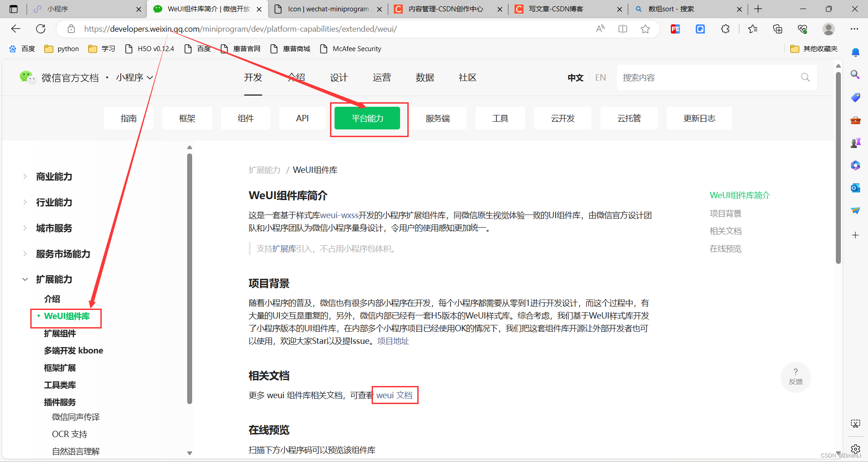The height and width of the screenshot is (462, 868).
Task: Open browser extensions puzzle icon
Action: pos(725,29)
